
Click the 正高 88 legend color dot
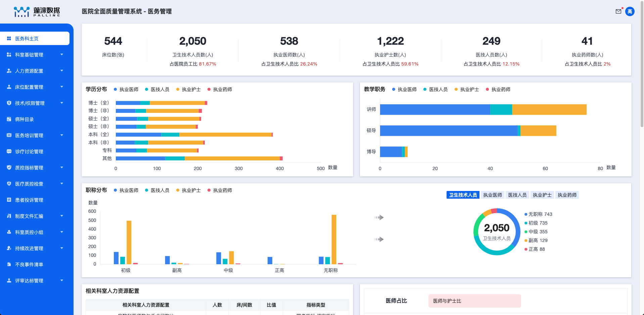pyautogui.click(x=526, y=249)
